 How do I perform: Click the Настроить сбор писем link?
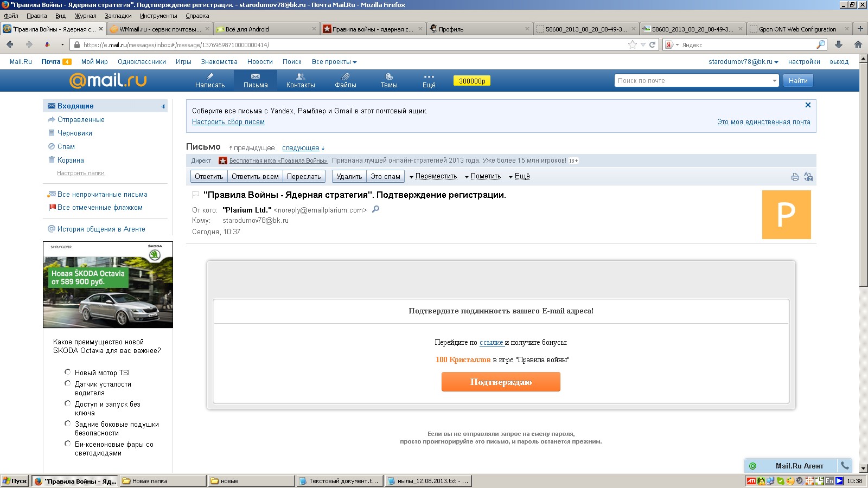click(228, 122)
